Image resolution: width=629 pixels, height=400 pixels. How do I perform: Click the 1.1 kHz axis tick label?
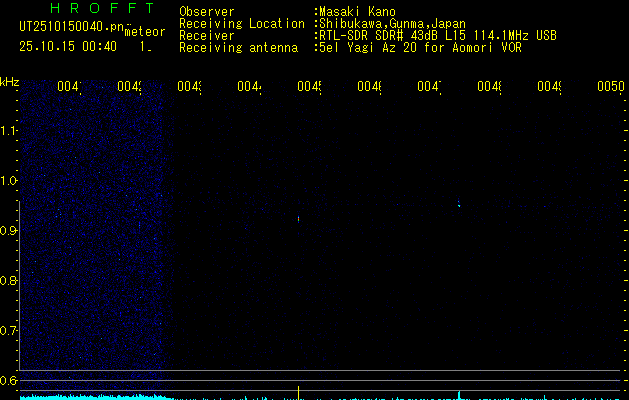pos(8,130)
